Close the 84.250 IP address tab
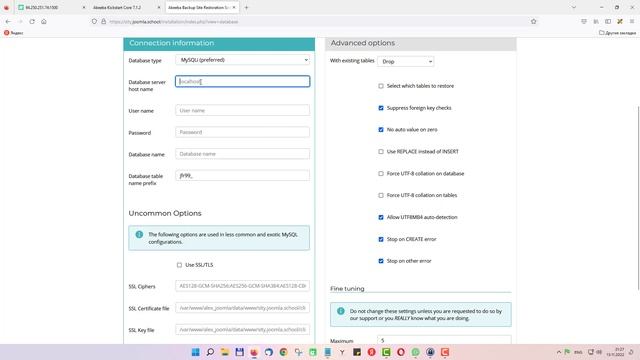 (x=84, y=7)
